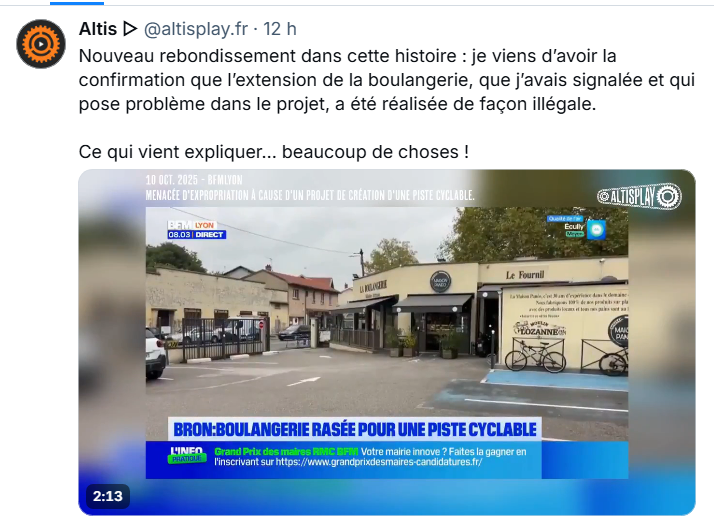Click the Altis display name
This screenshot has width=714, height=522.
pyautogui.click(x=98, y=29)
